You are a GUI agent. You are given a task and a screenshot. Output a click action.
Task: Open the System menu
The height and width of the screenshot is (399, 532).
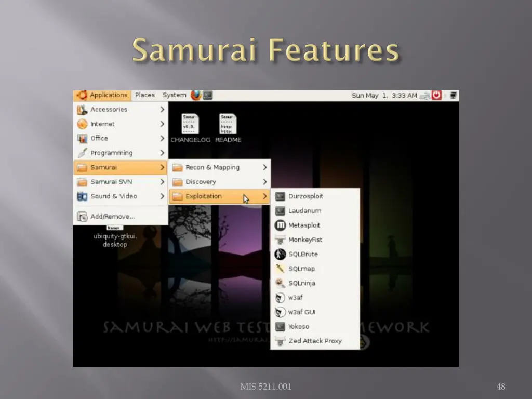[175, 96]
